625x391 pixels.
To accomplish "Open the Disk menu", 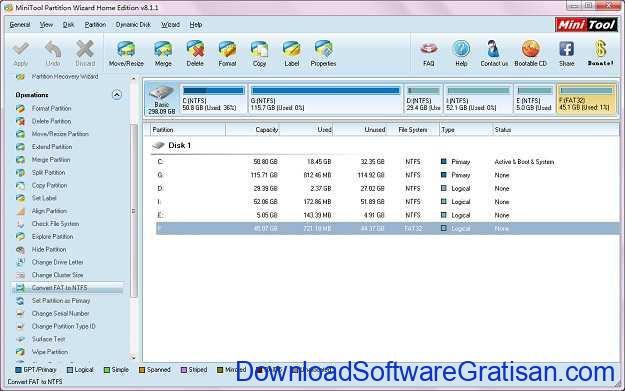I will pos(69,25).
